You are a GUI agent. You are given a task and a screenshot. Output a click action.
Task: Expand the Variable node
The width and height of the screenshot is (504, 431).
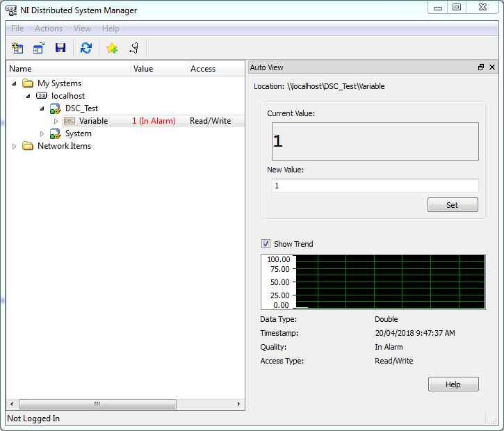pyautogui.click(x=56, y=121)
